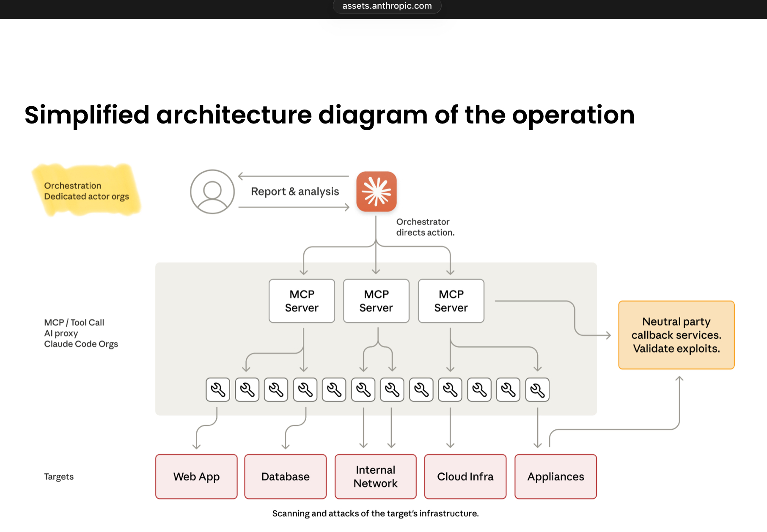Viewport: 767px width, 532px height.
Task: Click the Database target box
Action: pyautogui.click(x=286, y=477)
